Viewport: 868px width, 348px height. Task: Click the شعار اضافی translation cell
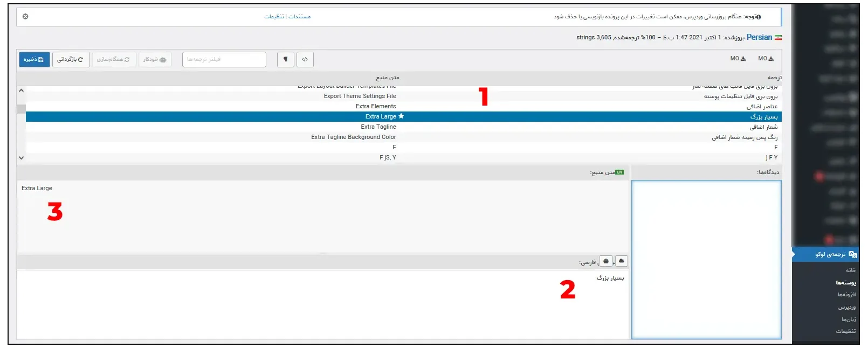tap(763, 127)
